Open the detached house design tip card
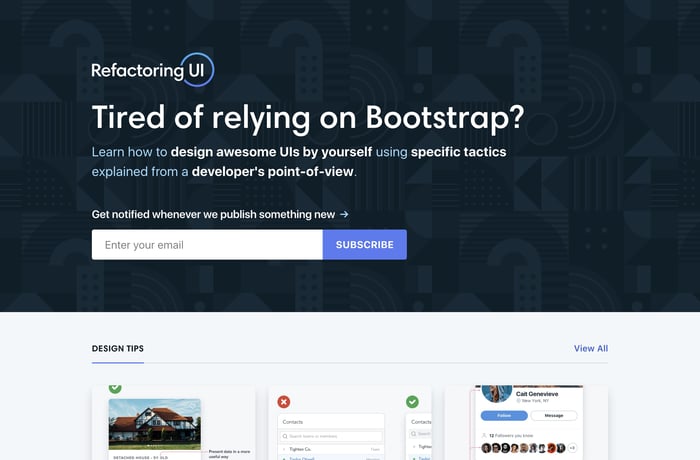This screenshot has width=700, height=460. 174,422
